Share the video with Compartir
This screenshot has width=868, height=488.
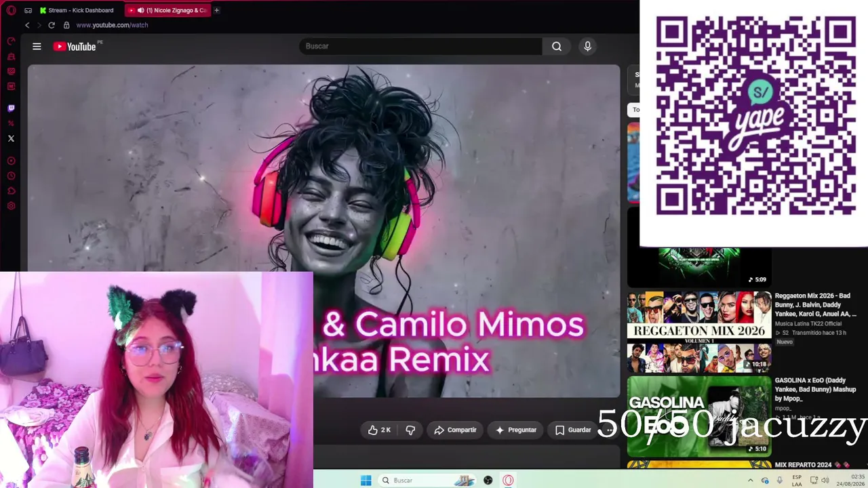[454, 430]
